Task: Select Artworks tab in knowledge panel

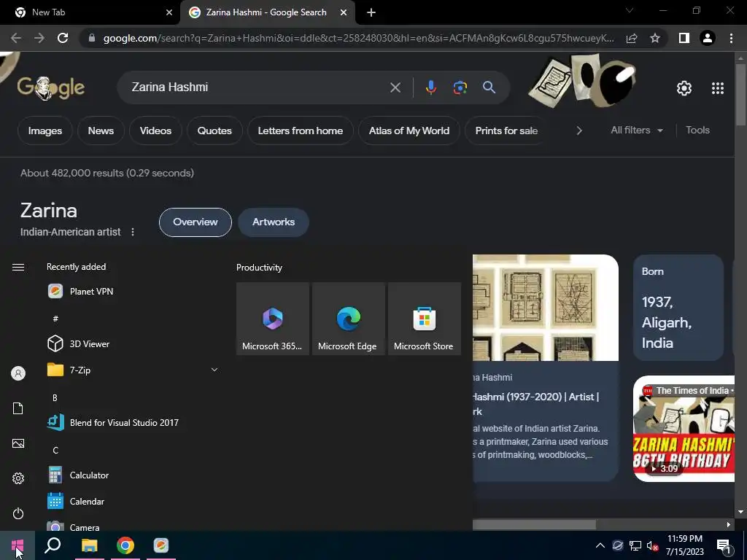Action: tap(274, 222)
